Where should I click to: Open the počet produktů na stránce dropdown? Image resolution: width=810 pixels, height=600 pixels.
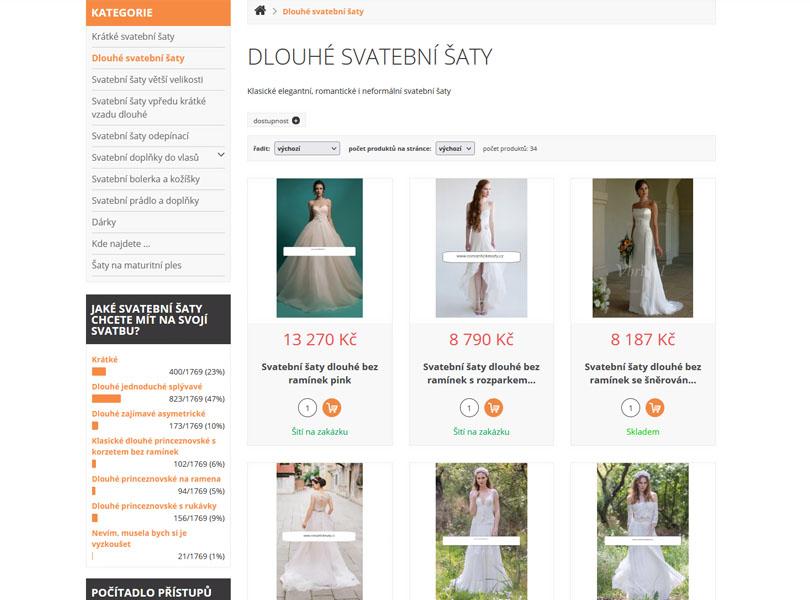455,148
